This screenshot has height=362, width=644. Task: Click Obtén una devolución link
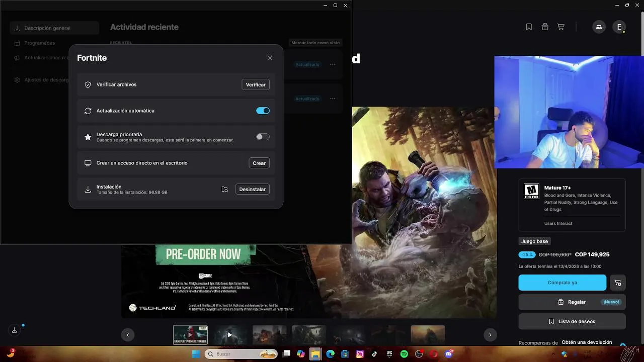pos(587,342)
